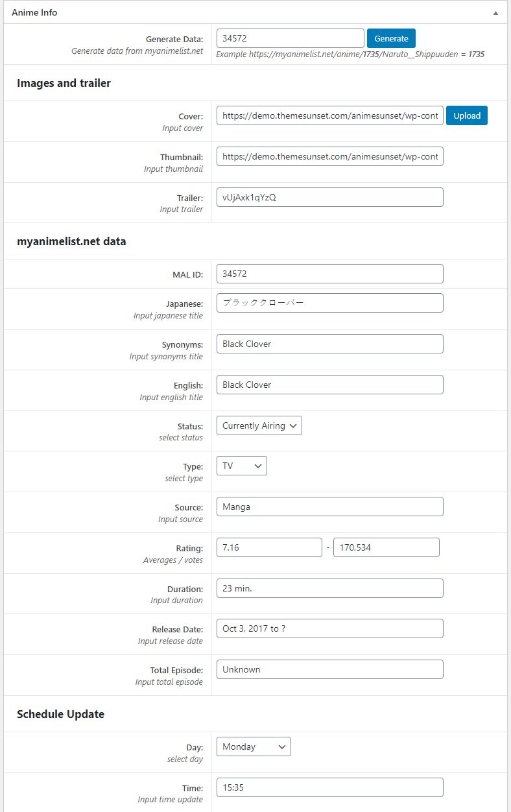Click the Release Date field
The image size is (511, 812).
(x=329, y=628)
